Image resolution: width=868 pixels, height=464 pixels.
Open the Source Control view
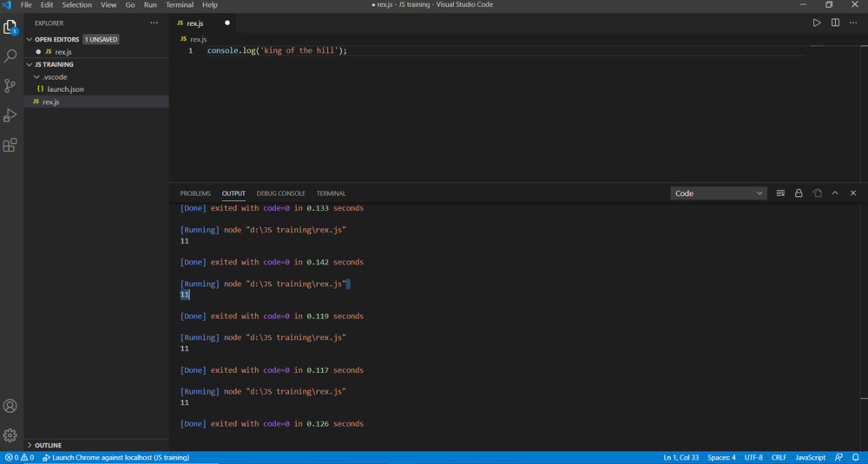[x=10, y=86]
